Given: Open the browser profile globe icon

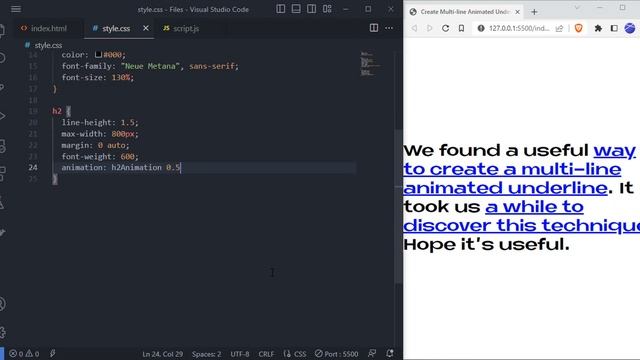Looking at the screenshot, I should tap(630, 28).
